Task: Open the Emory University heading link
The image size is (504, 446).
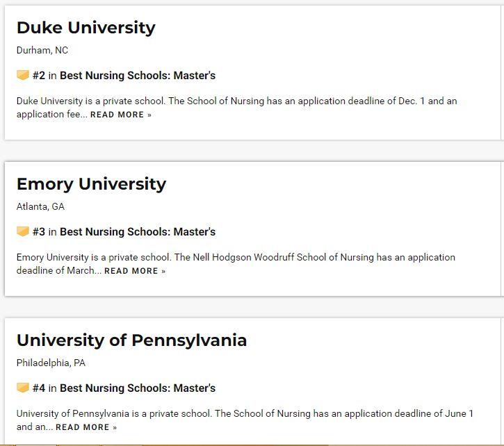Action: [91, 184]
